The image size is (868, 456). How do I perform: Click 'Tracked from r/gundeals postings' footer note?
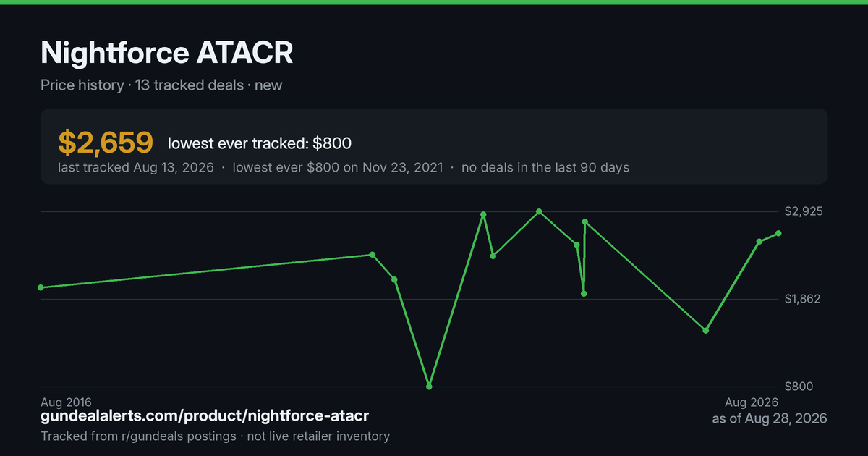point(138,436)
